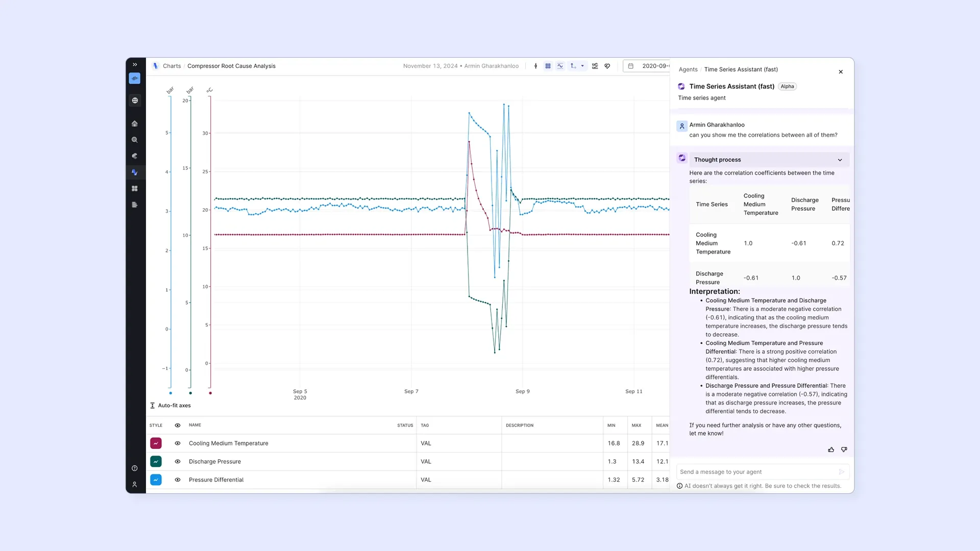Screen dimensions: 980x551
Task: Toggle the data point markers icon in toolbar
Action: [x=535, y=66]
